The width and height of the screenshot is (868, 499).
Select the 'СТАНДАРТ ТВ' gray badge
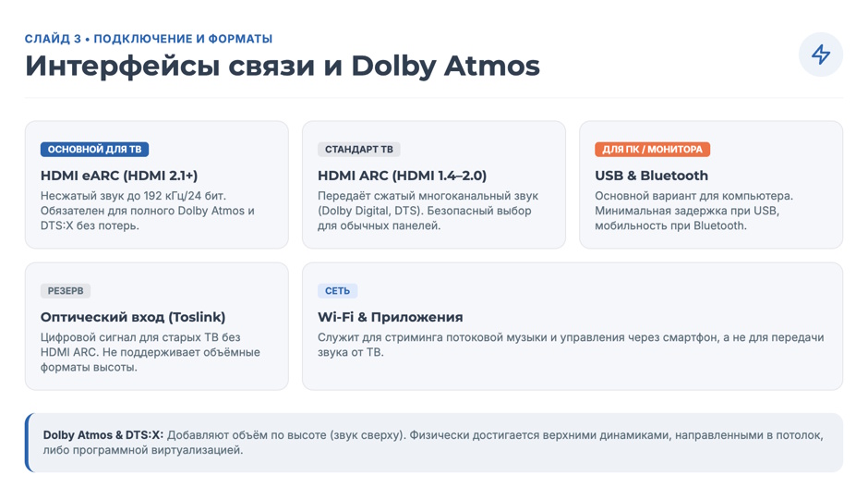[358, 149]
